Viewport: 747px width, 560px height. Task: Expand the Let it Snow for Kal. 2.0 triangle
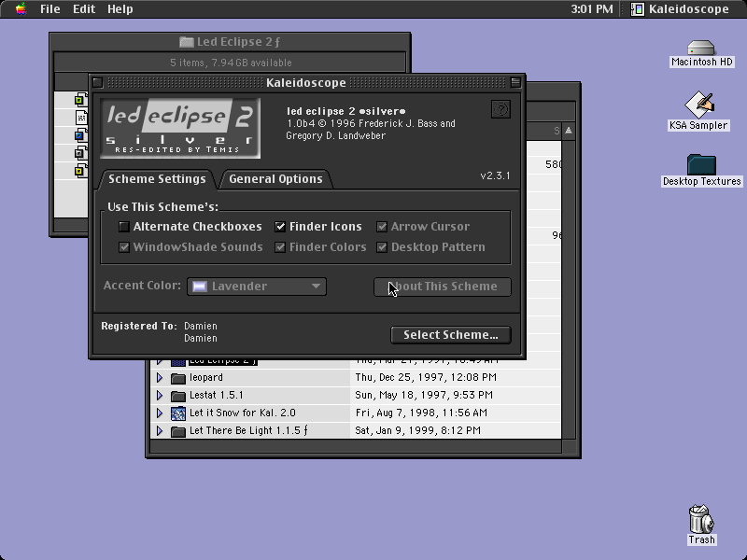(160, 413)
